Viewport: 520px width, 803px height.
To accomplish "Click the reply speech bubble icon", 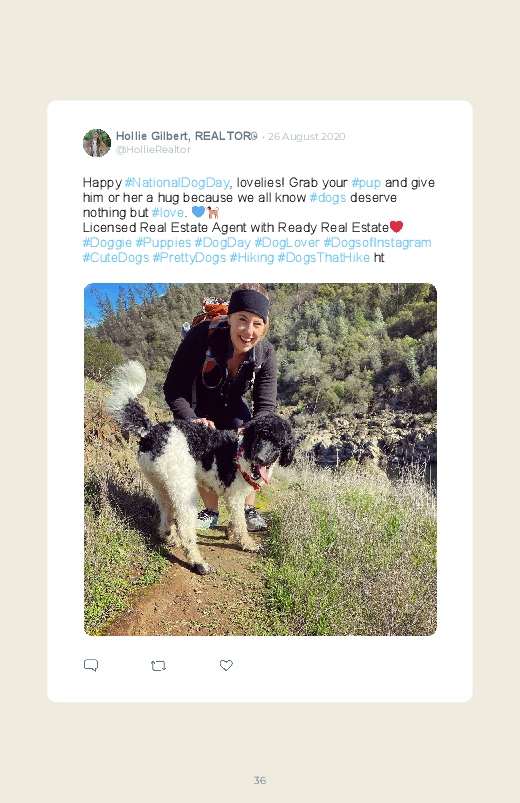I will (x=91, y=665).
